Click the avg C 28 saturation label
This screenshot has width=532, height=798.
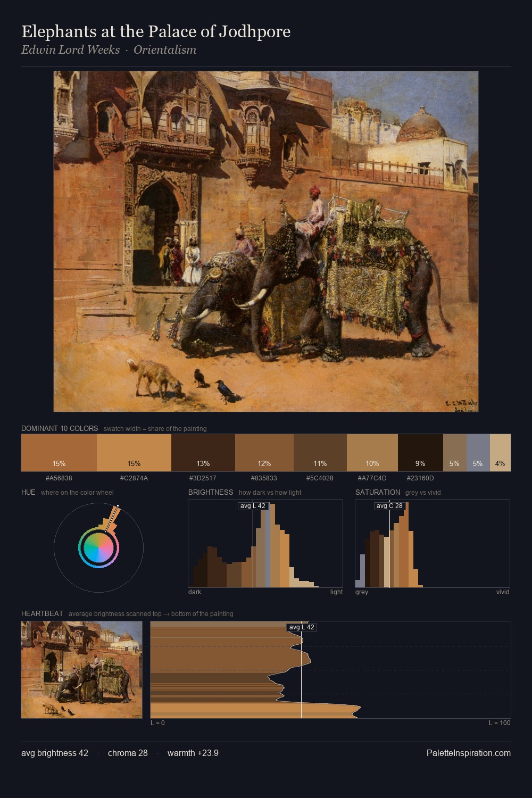[x=389, y=506]
